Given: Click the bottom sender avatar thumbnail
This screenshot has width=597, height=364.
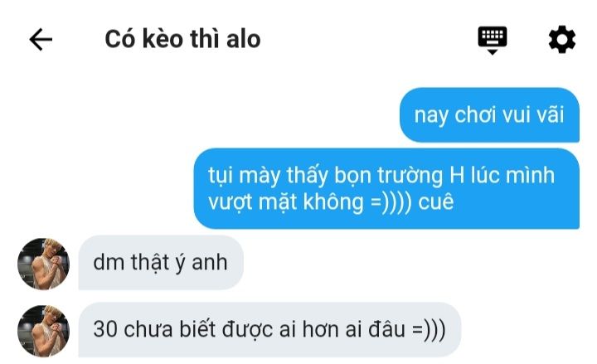Looking at the screenshot, I should point(43,331).
